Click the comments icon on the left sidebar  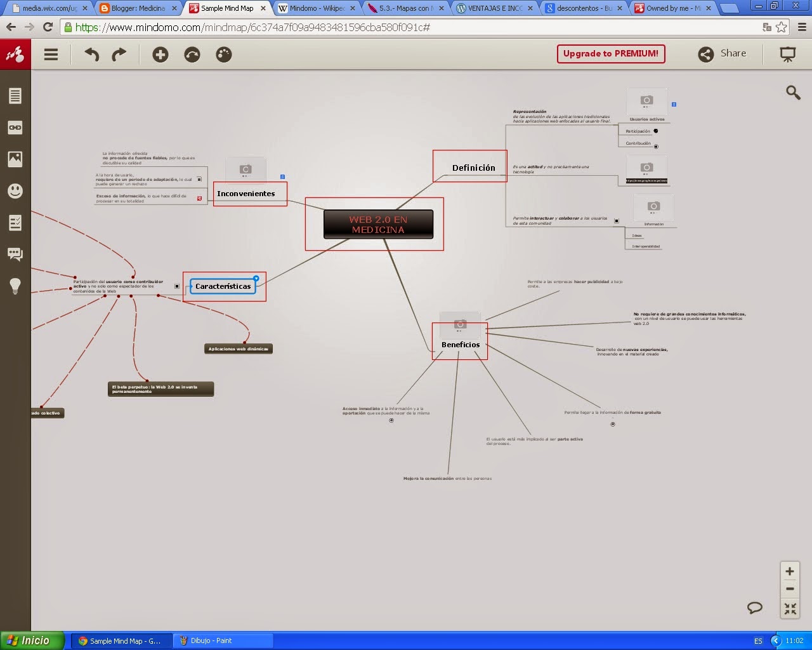coord(15,254)
